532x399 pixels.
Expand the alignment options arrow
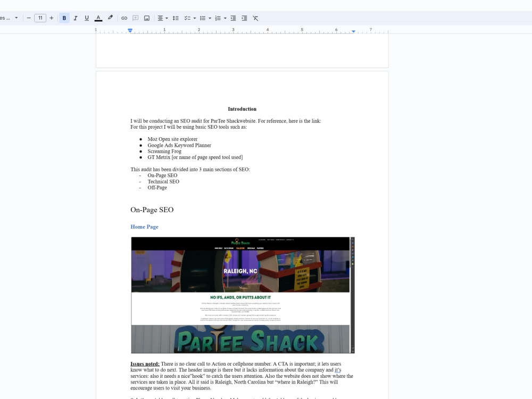click(x=167, y=18)
